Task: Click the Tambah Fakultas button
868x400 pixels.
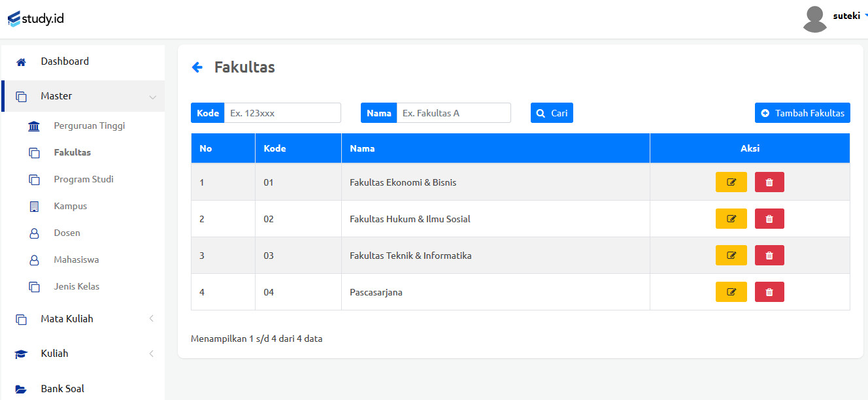Action: (x=803, y=113)
